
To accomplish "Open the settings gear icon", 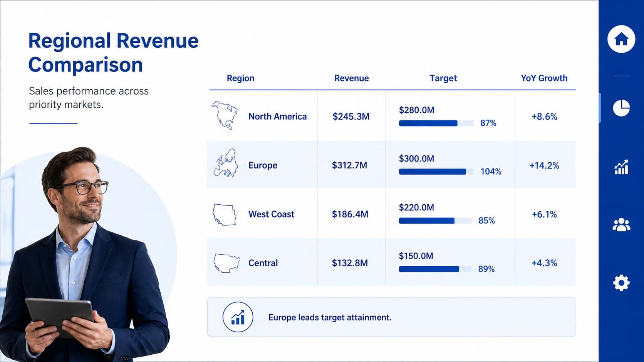I will click(621, 283).
